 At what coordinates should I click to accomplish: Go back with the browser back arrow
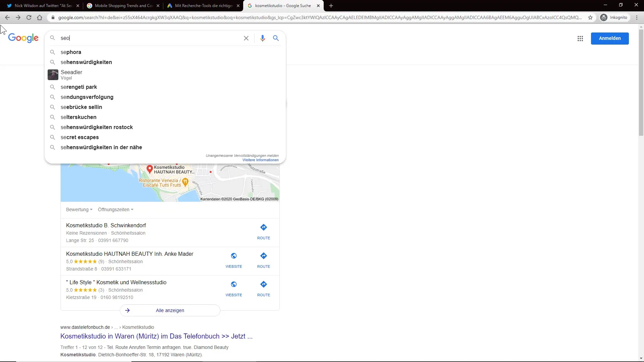[x=7, y=17]
